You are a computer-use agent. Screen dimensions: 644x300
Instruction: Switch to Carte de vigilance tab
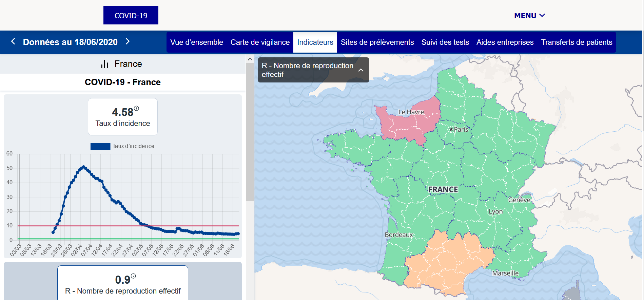coord(260,42)
